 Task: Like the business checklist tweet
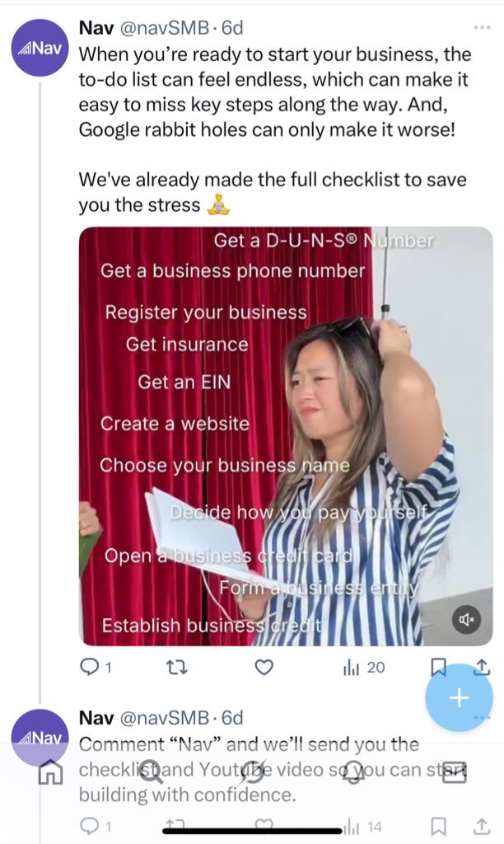point(264,668)
